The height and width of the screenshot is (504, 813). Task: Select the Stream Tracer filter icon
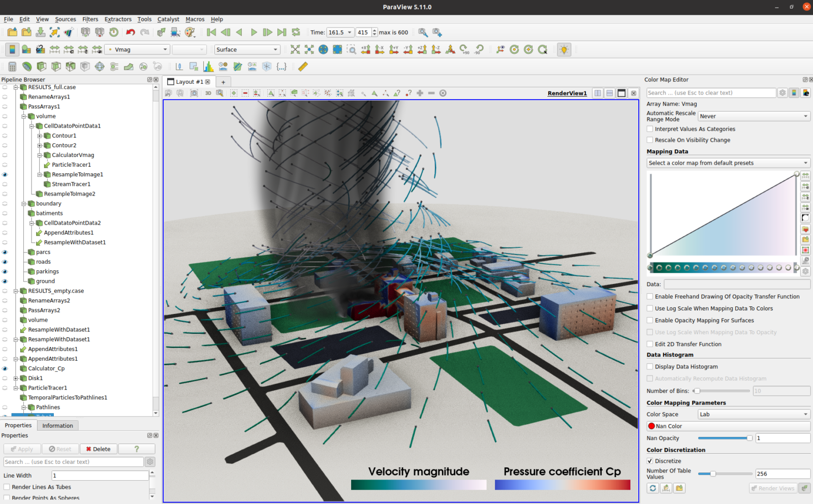(114, 67)
